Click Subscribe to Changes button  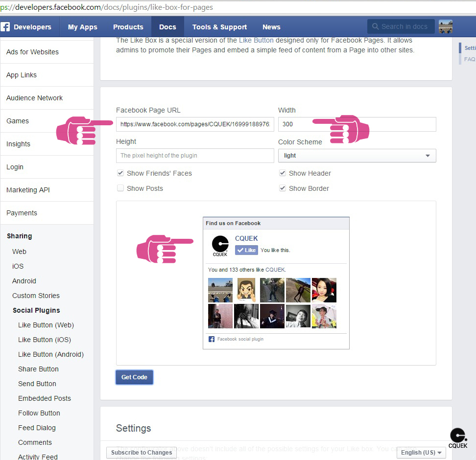tap(142, 452)
